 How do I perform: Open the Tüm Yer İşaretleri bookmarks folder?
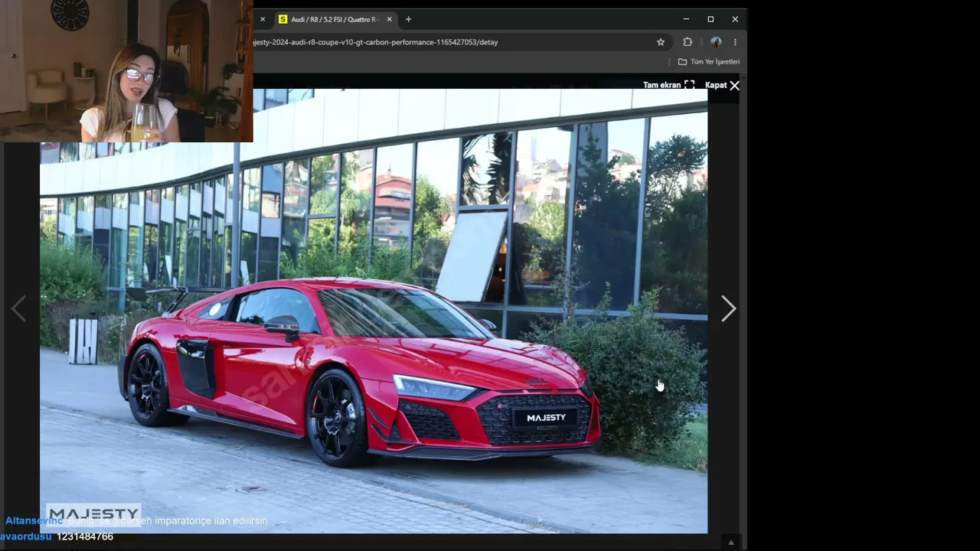coord(709,61)
